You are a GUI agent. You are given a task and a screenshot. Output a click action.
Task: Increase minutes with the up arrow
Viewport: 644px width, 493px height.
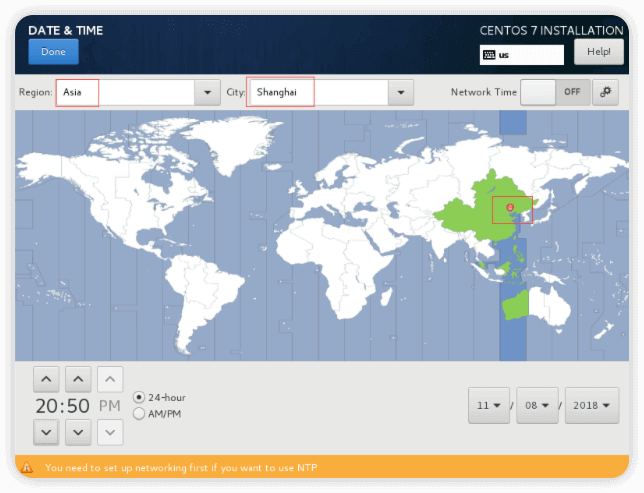(x=78, y=379)
